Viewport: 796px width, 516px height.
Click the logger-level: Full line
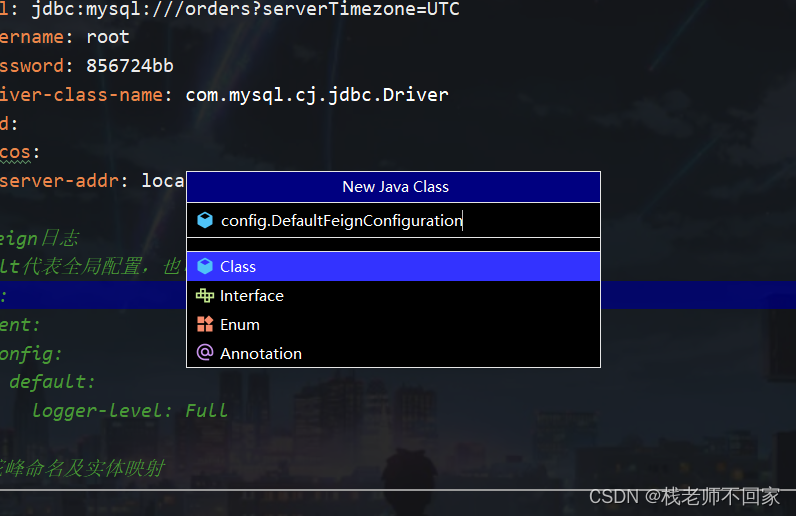[x=130, y=410]
